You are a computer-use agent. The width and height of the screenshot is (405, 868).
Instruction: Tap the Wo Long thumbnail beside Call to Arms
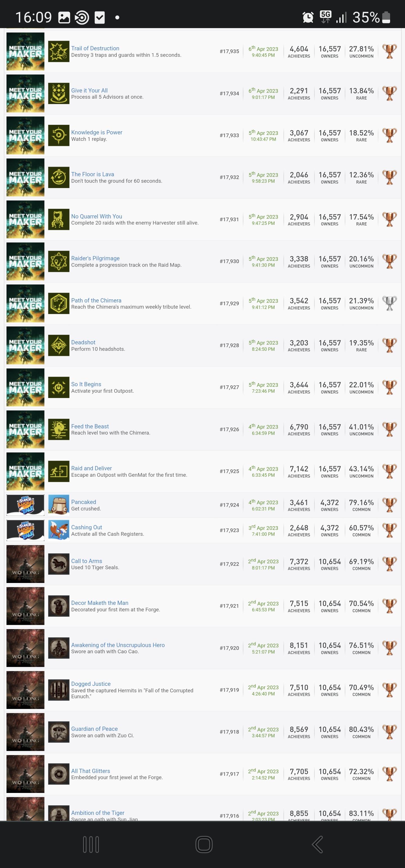pyautogui.click(x=25, y=564)
